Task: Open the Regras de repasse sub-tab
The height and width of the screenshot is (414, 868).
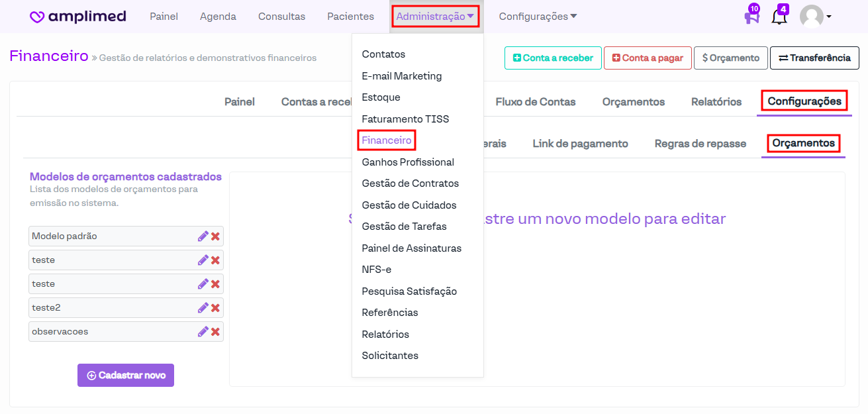Action: tap(700, 144)
